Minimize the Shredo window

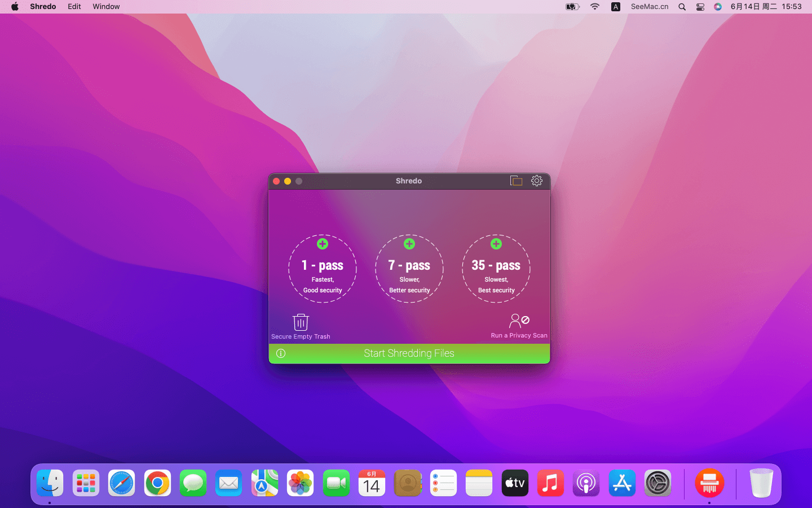[x=288, y=181]
